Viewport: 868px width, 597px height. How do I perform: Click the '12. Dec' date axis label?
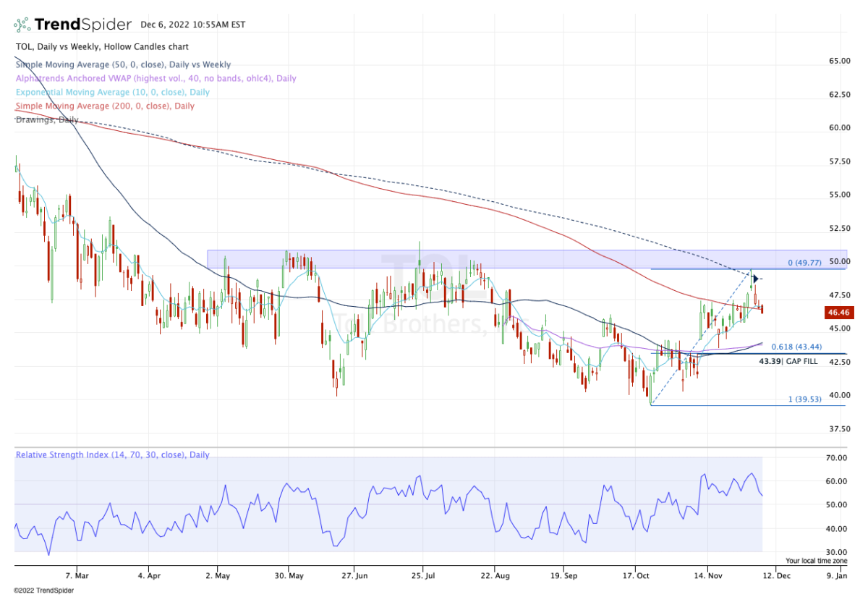pyautogui.click(x=778, y=575)
